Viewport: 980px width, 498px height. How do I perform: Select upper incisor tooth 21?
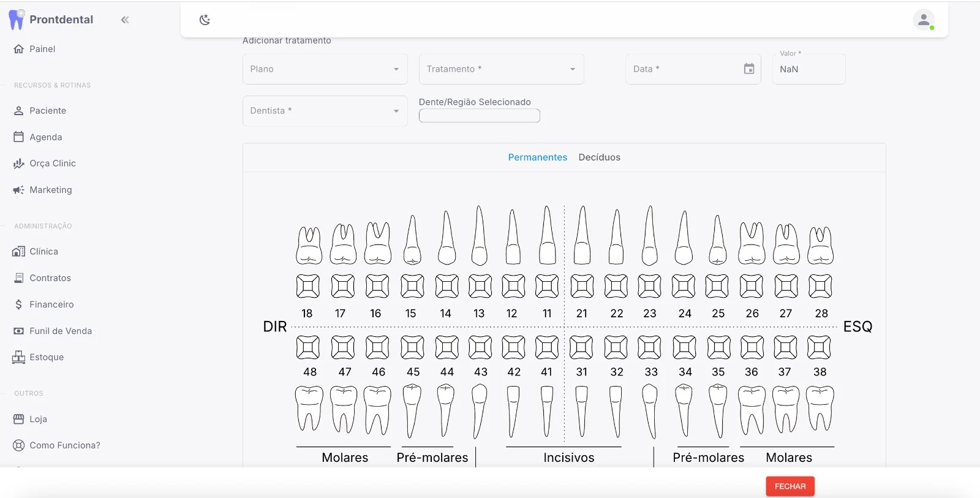click(x=582, y=235)
